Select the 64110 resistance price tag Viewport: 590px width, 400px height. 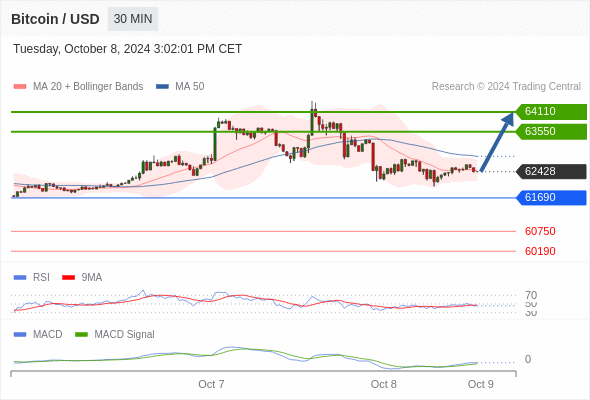coord(550,111)
